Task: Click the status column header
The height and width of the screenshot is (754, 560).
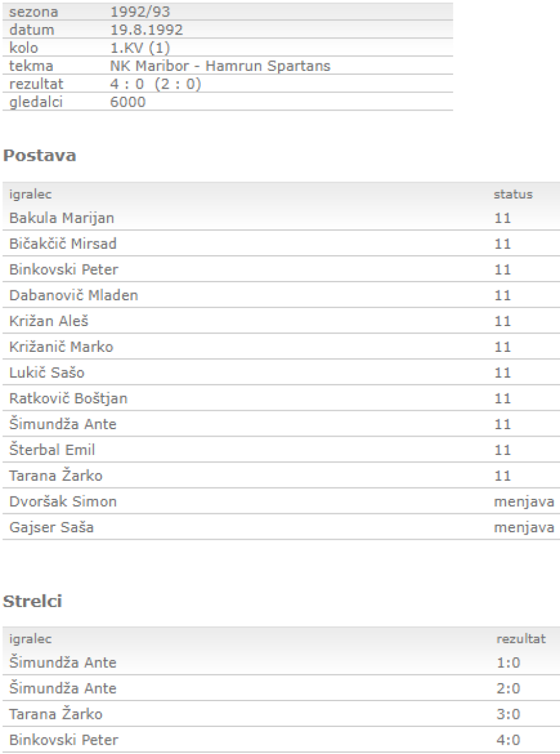Action: (x=513, y=195)
